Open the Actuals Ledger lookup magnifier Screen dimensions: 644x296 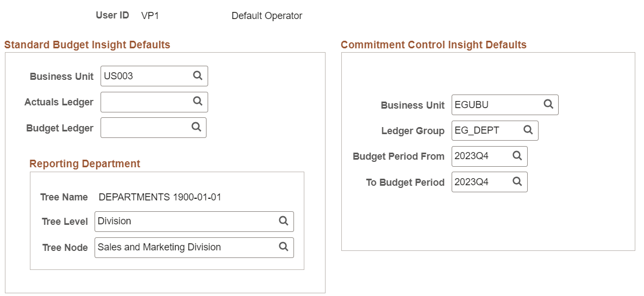coord(198,101)
